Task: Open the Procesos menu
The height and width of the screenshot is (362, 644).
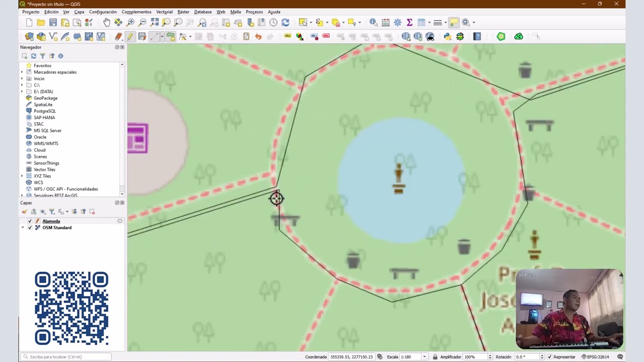Action: (254, 12)
